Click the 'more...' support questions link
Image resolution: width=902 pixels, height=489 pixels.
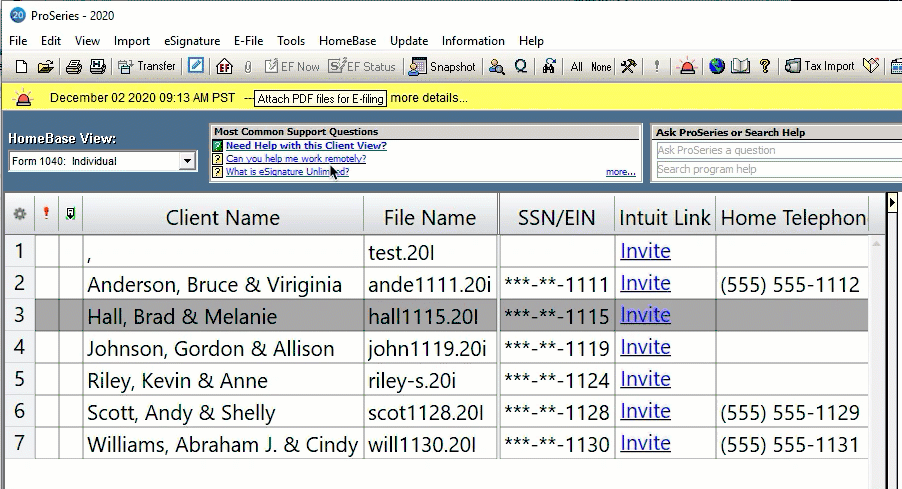(x=621, y=172)
